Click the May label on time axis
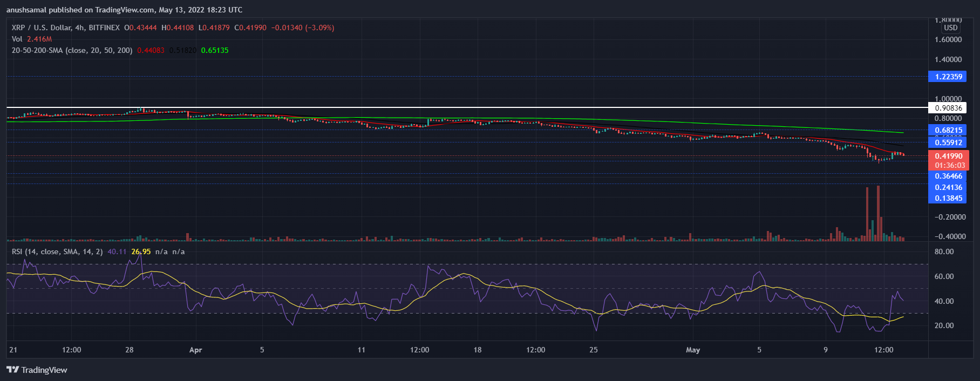The image size is (980, 381). (x=692, y=350)
